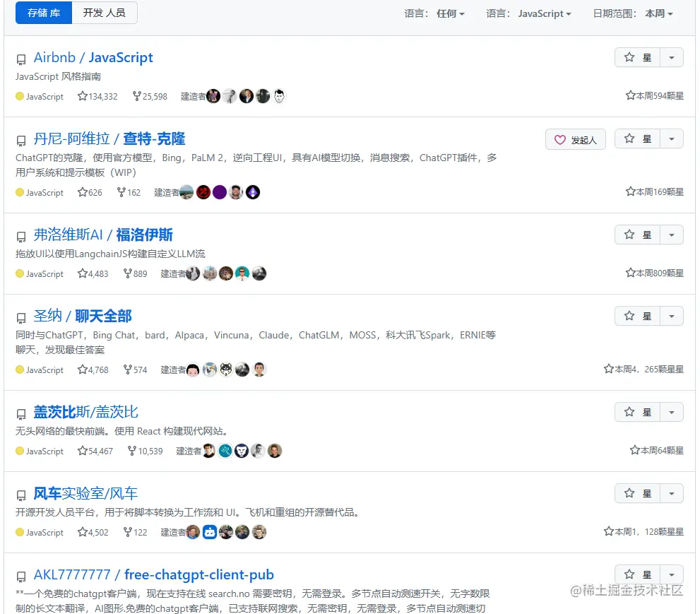Switch to the 开发人员 tab

105,12
